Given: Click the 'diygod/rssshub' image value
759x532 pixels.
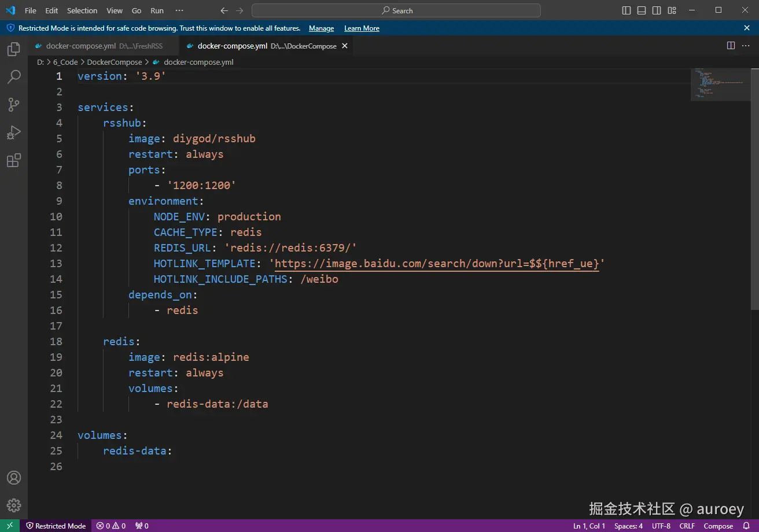Looking at the screenshot, I should point(214,139).
